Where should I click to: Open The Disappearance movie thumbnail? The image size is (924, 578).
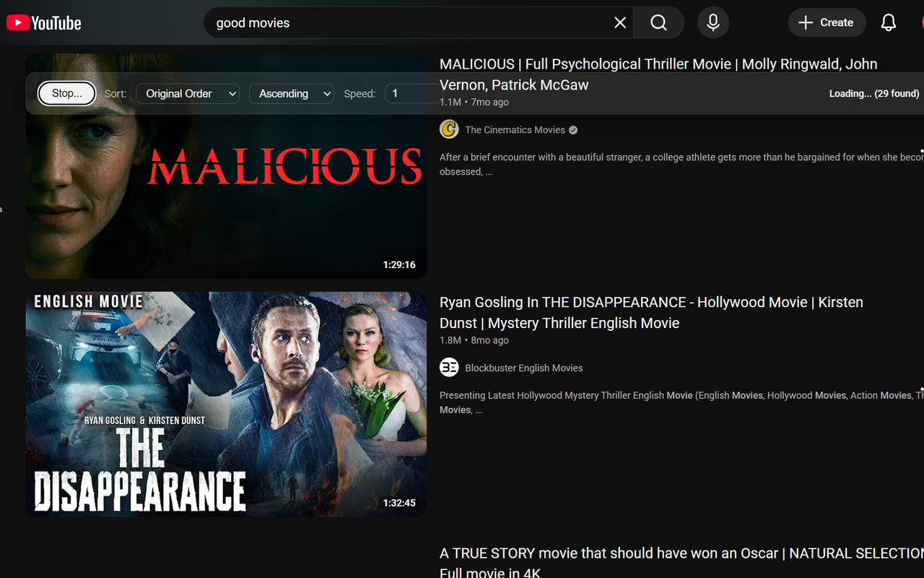click(226, 405)
